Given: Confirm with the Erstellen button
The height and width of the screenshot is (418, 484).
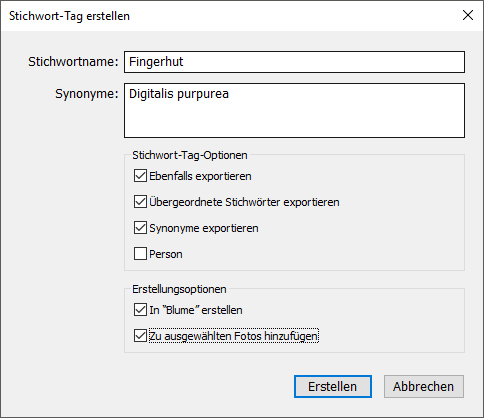Looking at the screenshot, I should (x=333, y=387).
